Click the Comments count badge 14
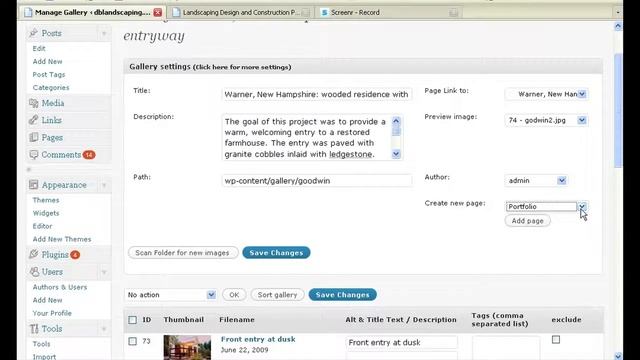 pyautogui.click(x=89, y=155)
